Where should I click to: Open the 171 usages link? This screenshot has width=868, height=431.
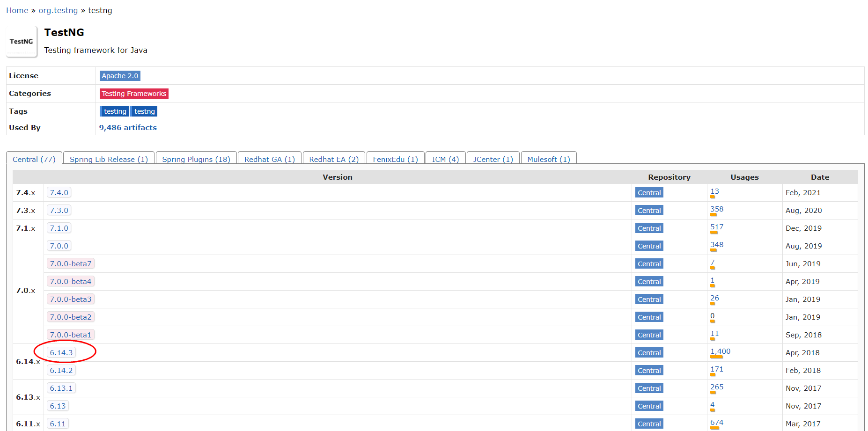(717, 369)
